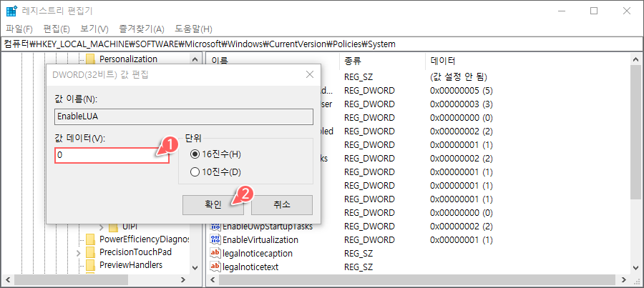Click values pane vertical scroll down arrow
Viewport: 644px width, 288px height.
click(636, 268)
